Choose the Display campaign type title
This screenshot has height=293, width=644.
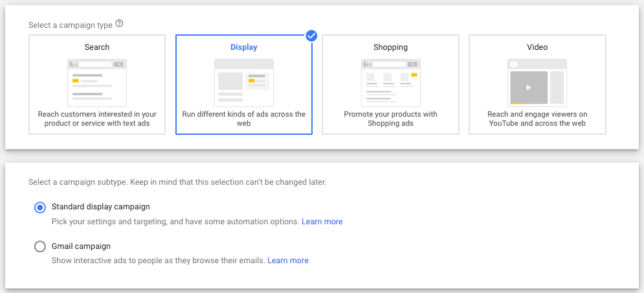pyautogui.click(x=244, y=47)
